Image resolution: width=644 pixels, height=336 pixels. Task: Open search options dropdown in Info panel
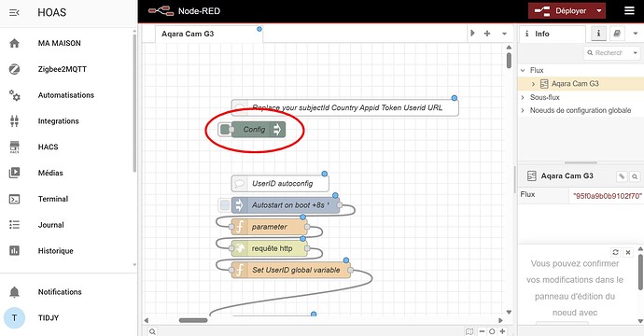[x=635, y=53]
